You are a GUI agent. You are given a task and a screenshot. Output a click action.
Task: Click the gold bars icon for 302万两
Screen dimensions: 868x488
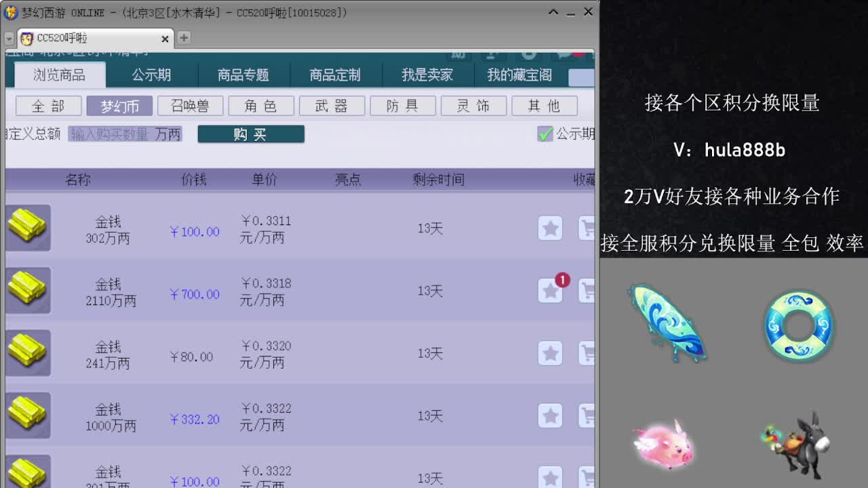tap(28, 228)
